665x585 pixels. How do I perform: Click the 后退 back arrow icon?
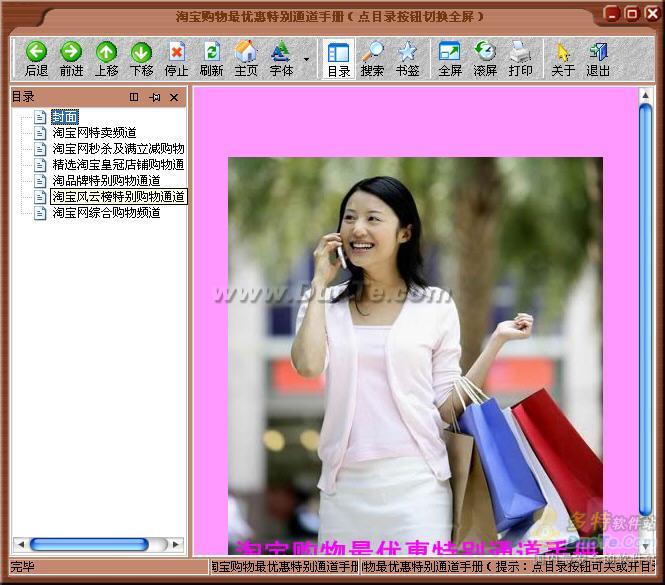pos(36,52)
